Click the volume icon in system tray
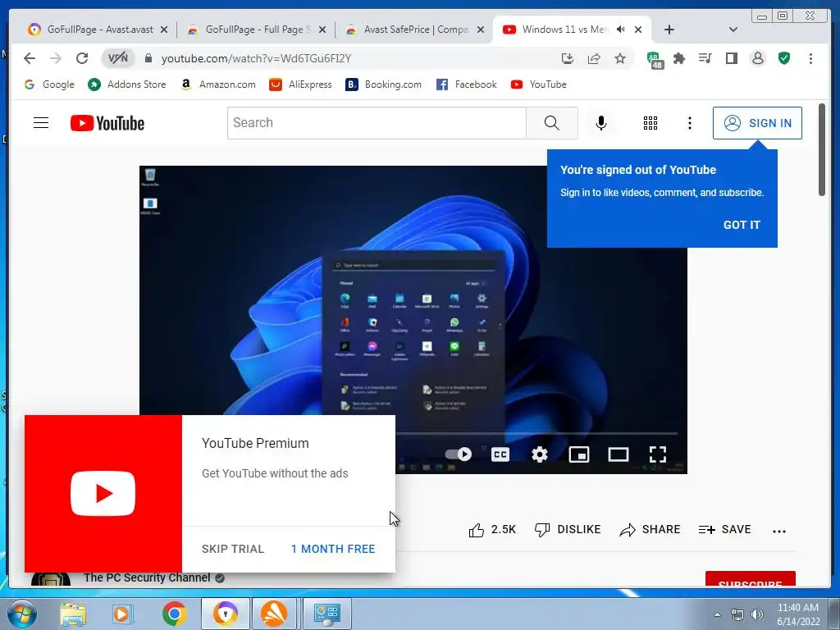This screenshot has width=840, height=630. pos(757,614)
